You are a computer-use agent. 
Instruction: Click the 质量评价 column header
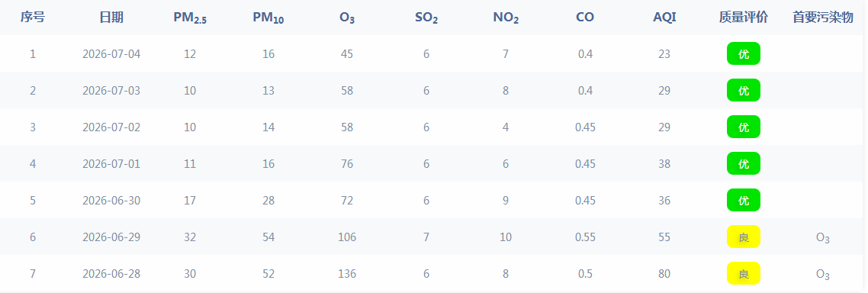(x=744, y=18)
